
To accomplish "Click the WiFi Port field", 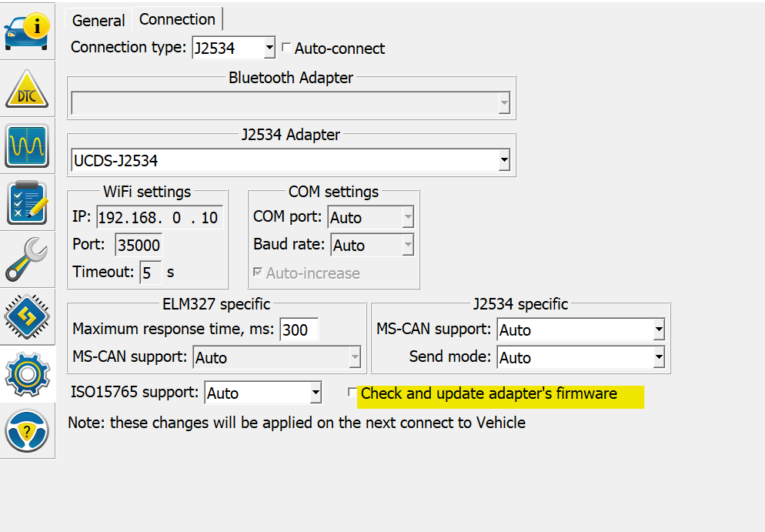I will click(139, 246).
